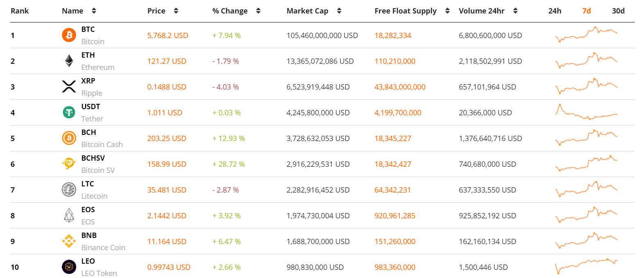Viewport: 644px width, 278px height.
Task: Switch chart range to 24h
Action: pyautogui.click(x=555, y=11)
